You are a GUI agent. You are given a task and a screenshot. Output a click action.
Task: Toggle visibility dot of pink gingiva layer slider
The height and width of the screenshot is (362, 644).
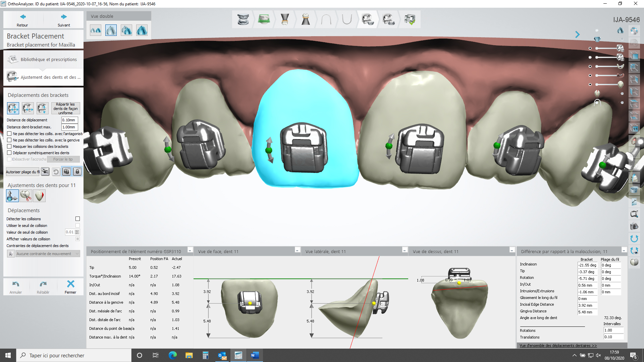tap(590, 75)
